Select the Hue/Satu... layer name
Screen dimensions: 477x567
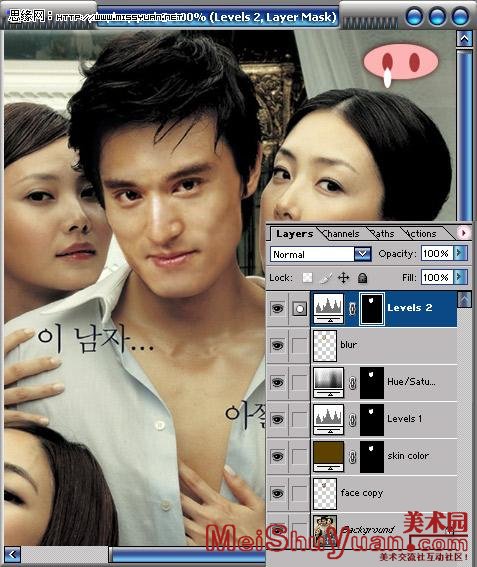click(411, 382)
